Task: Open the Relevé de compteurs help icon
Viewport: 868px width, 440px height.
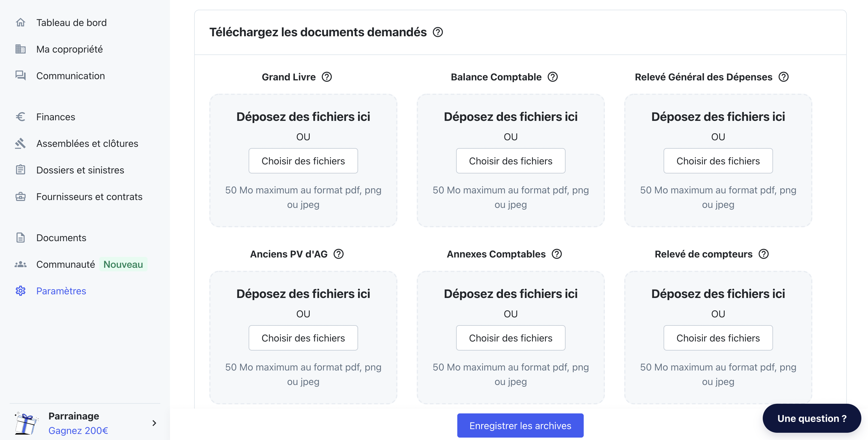Action: [764, 254]
